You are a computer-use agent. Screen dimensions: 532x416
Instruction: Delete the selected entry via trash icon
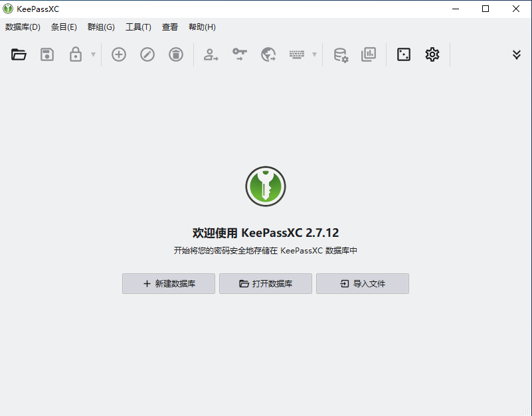tap(175, 54)
